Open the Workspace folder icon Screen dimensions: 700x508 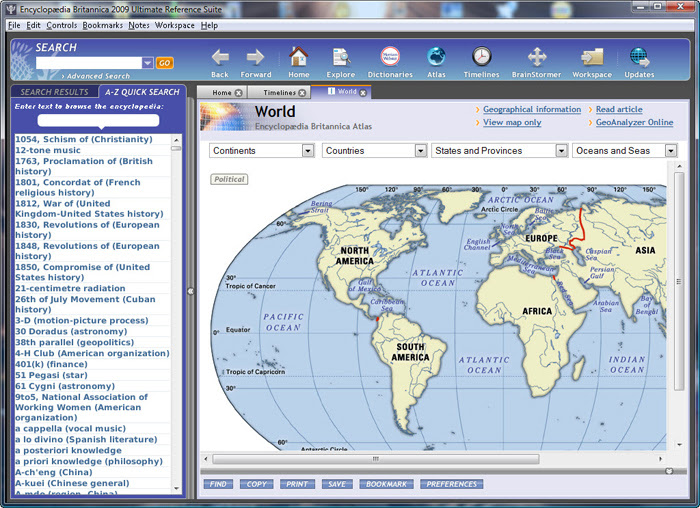pyautogui.click(x=591, y=57)
